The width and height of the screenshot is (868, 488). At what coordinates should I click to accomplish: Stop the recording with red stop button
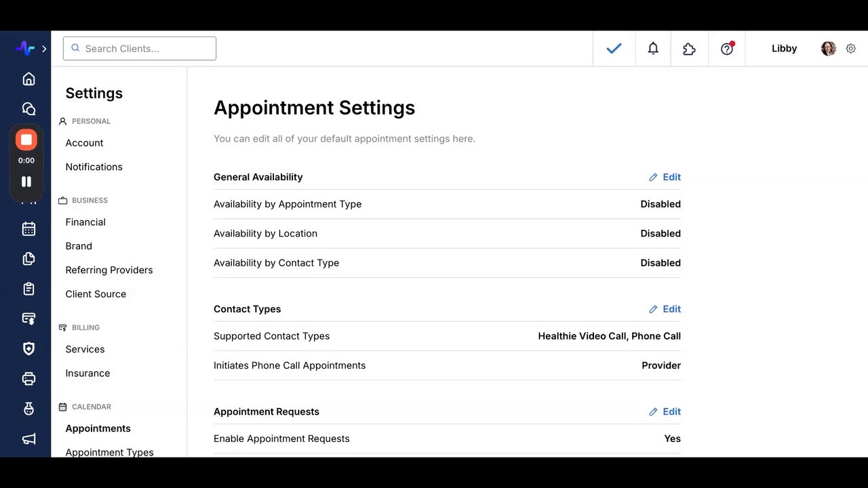26,140
